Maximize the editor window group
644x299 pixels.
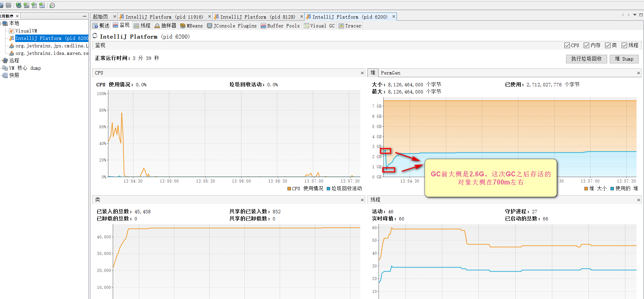(x=641, y=15)
